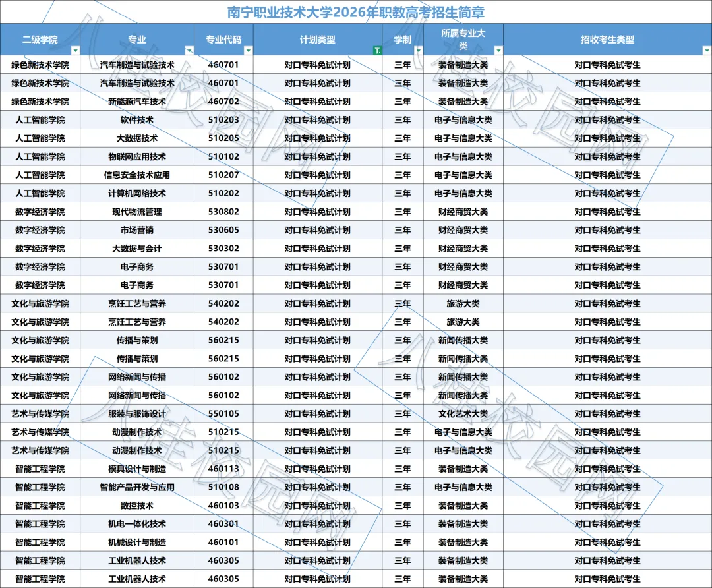712x588 pixels.
Task: Select the 文化艺术大类 cell
Action: (463, 413)
